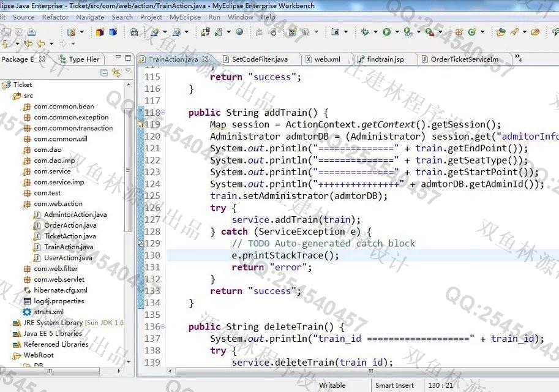The width and height of the screenshot is (559, 392).
Task: Click the New Java Class icon
Action: coord(473,32)
